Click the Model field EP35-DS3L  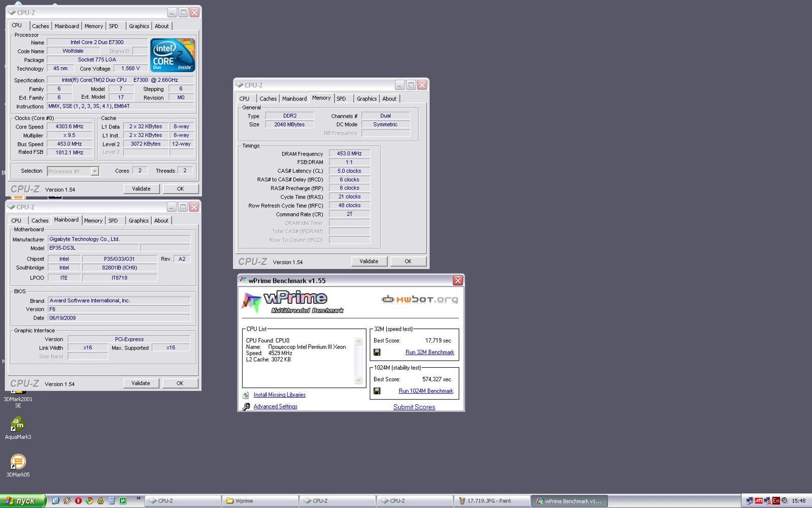tap(93, 248)
